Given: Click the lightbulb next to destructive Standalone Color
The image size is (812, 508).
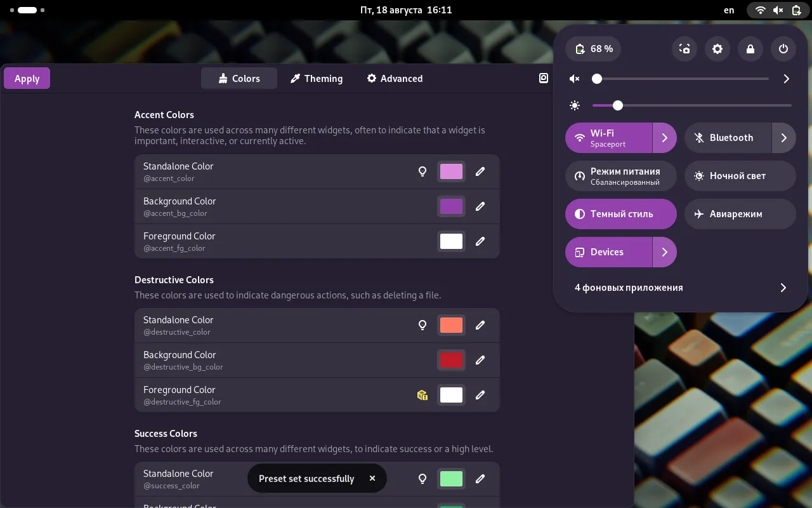Looking at the screenshot, I should tap(422, 325).
